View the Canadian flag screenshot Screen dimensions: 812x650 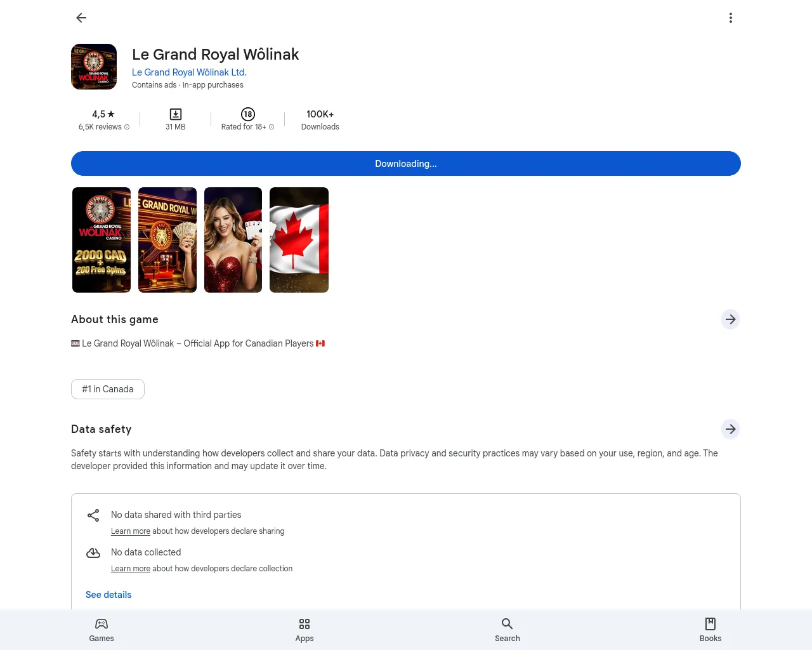pyautogui.click(x=299, y=240)
